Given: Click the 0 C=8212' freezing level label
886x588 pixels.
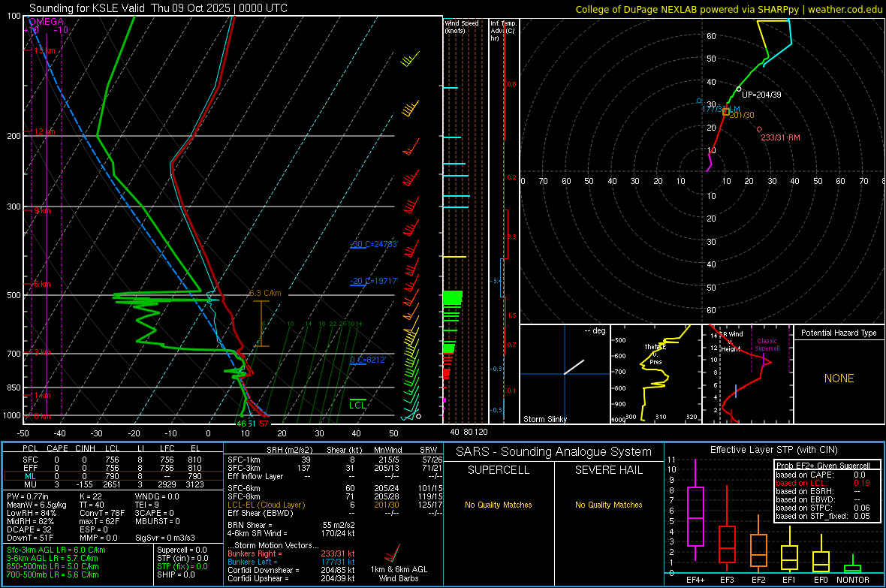Looking at the screenshot, I should coord(368,360).
